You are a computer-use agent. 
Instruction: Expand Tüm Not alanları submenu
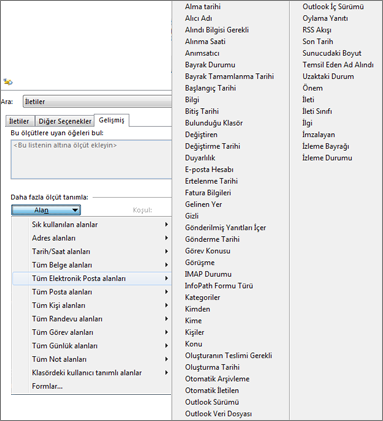coord(91,359)
